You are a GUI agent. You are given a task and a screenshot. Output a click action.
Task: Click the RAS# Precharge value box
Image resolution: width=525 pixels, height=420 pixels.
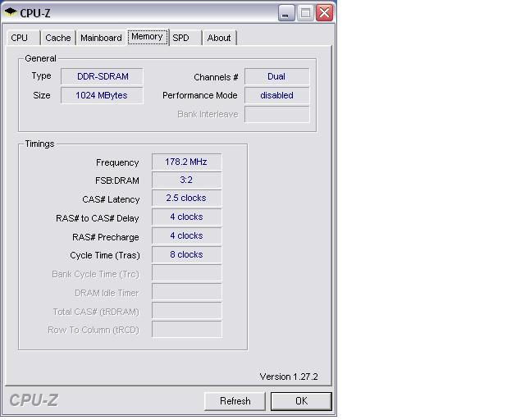coord(186,235)
